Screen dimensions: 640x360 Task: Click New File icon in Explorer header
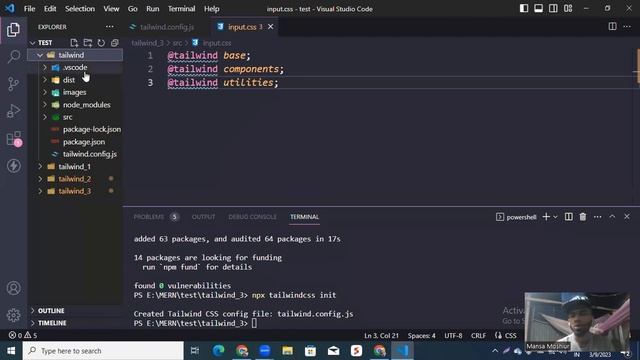point(74,42)
